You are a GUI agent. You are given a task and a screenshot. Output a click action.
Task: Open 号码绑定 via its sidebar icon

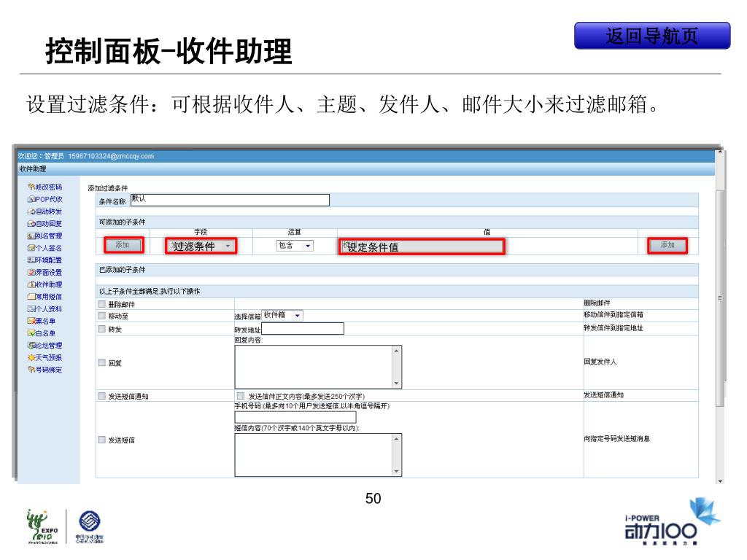click(x=31, y=370)
